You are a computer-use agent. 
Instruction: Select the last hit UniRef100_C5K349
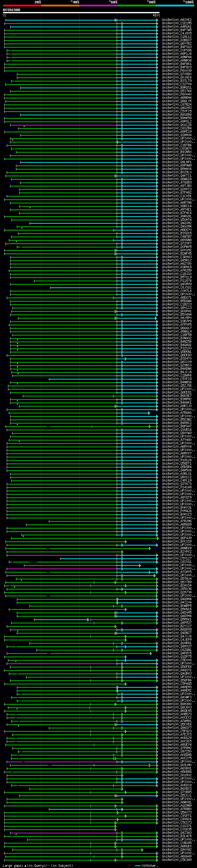pos(176,860)
